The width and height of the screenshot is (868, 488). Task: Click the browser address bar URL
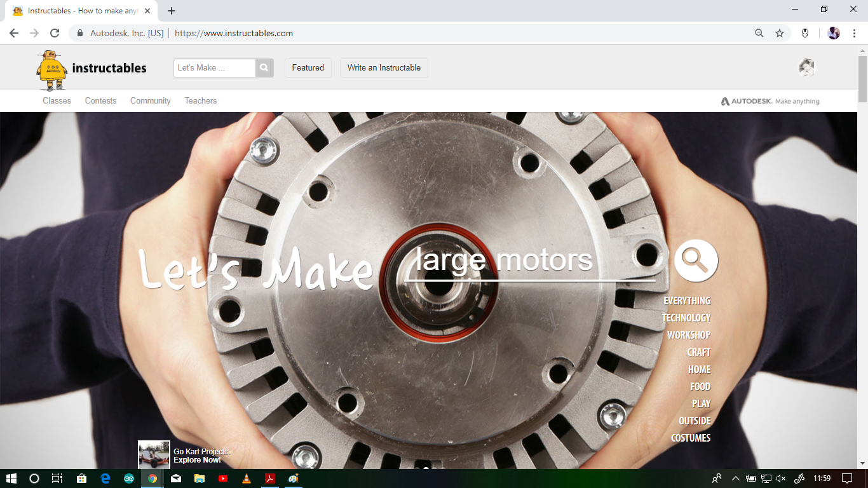pos(234,33)
